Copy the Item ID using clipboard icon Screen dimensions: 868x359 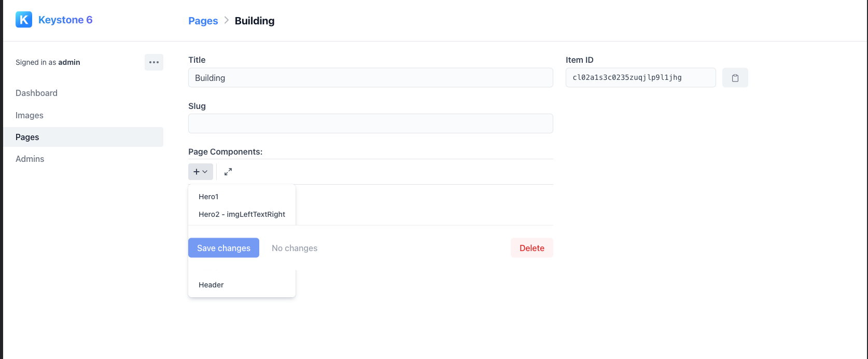735,77
